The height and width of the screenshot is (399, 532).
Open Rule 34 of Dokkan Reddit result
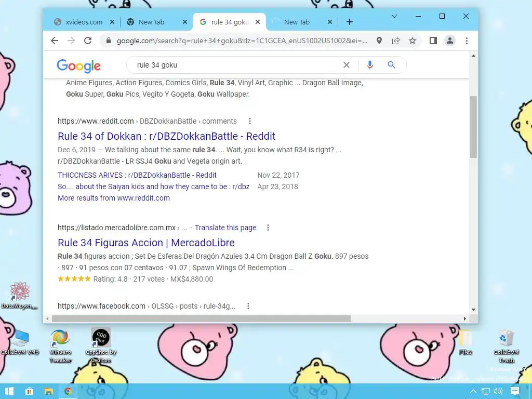tap(167, 136)
